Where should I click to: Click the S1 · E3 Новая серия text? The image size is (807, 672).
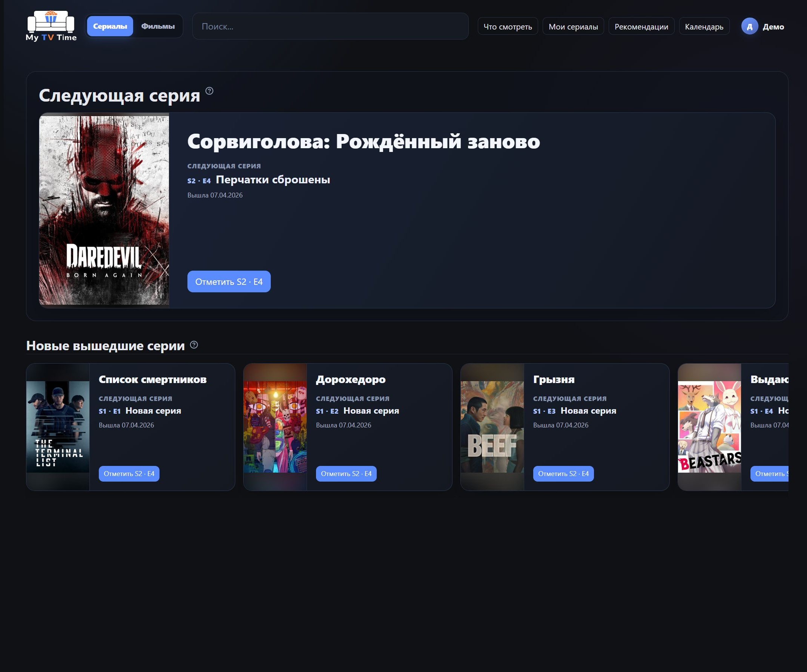pos(575,411)
